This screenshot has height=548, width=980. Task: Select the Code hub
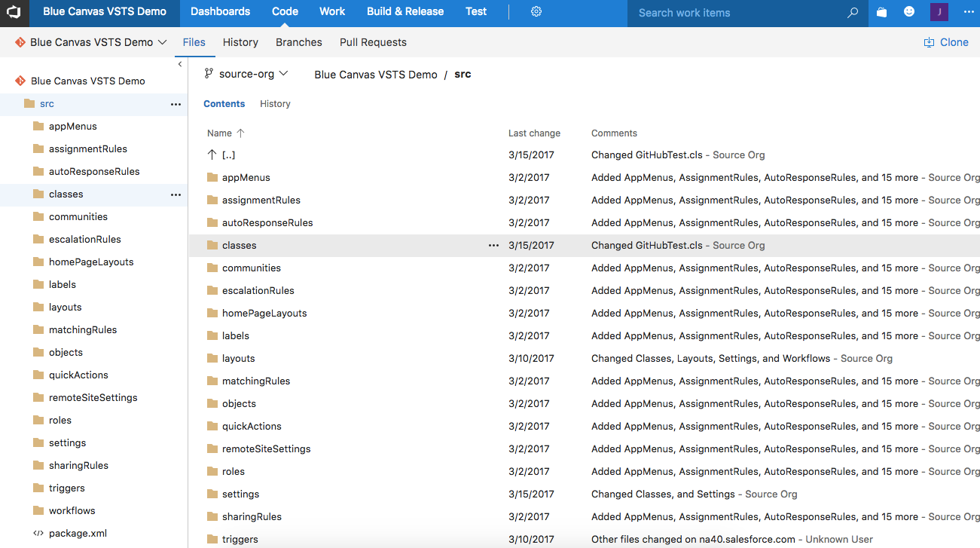[285, 12]
